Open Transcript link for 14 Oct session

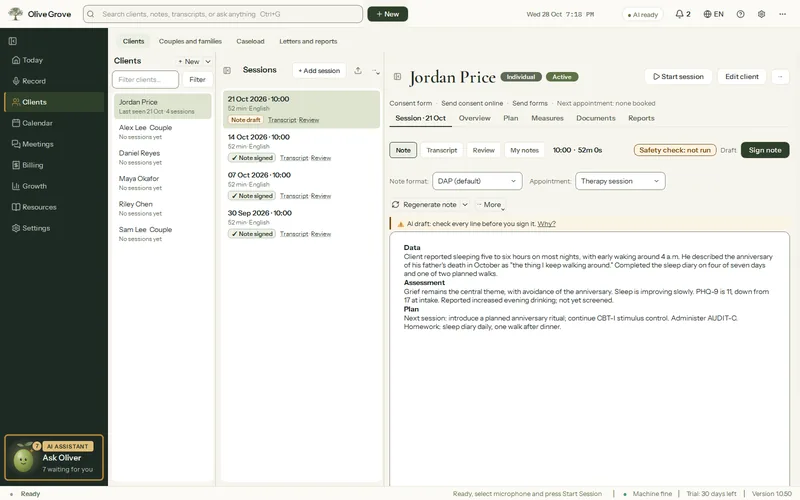point(294,158)
